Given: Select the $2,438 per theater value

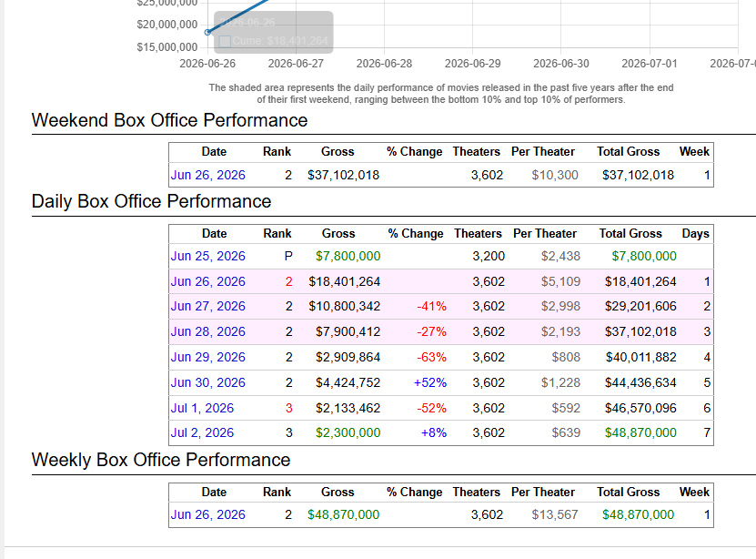Looking at the screenshot, I should tap(560, 256).
